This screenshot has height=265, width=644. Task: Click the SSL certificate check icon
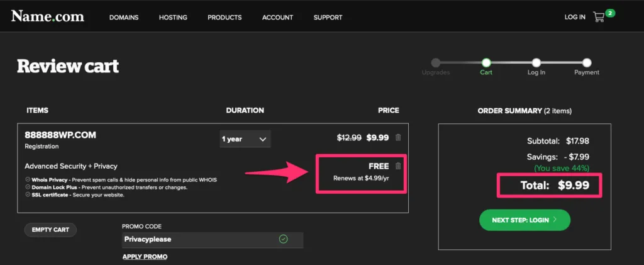coord(28,195)
